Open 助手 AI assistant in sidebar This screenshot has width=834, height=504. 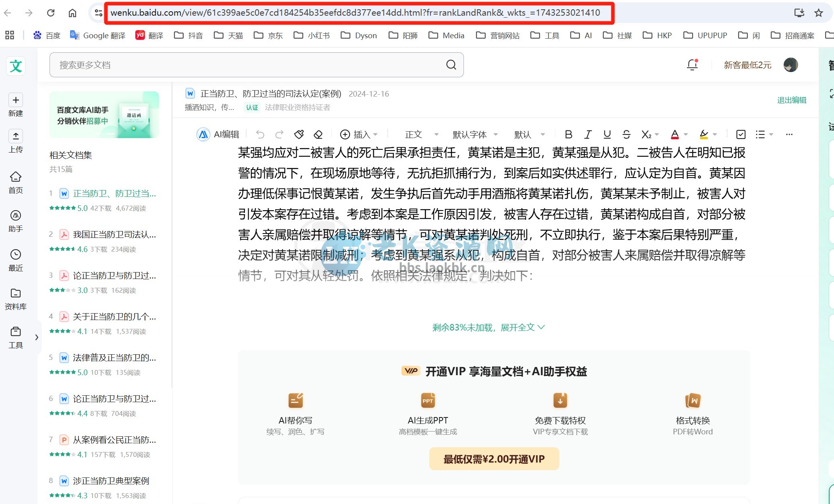point(16,221)
